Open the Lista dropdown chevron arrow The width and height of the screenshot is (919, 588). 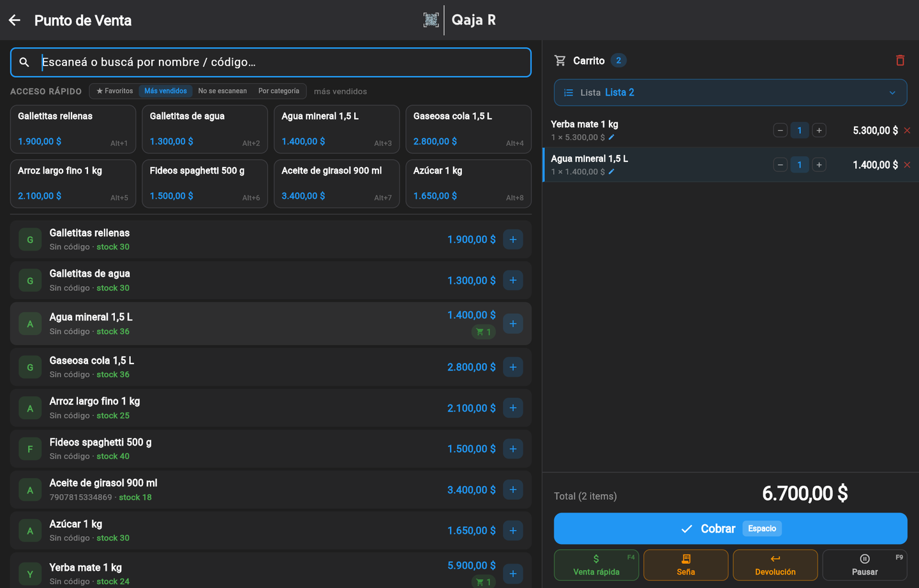click(892, 92)
